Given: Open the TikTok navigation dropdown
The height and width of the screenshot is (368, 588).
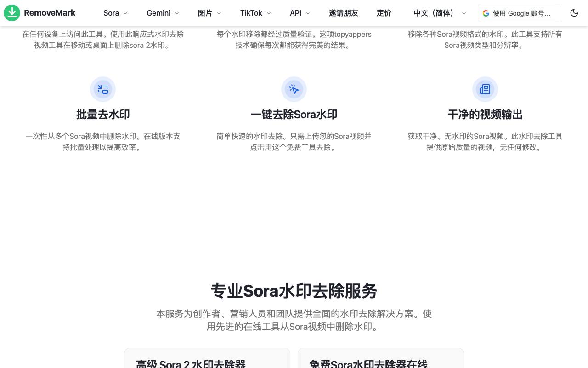Looking at the screenshot, I should pos(255,13).
